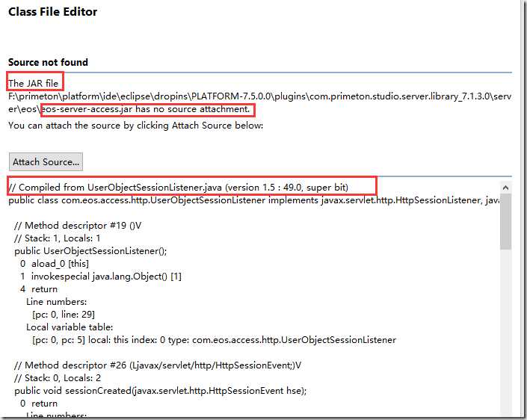Click the 'Local variable table:' label
Viewport: 527px width, 420px height.
point(70,327)
